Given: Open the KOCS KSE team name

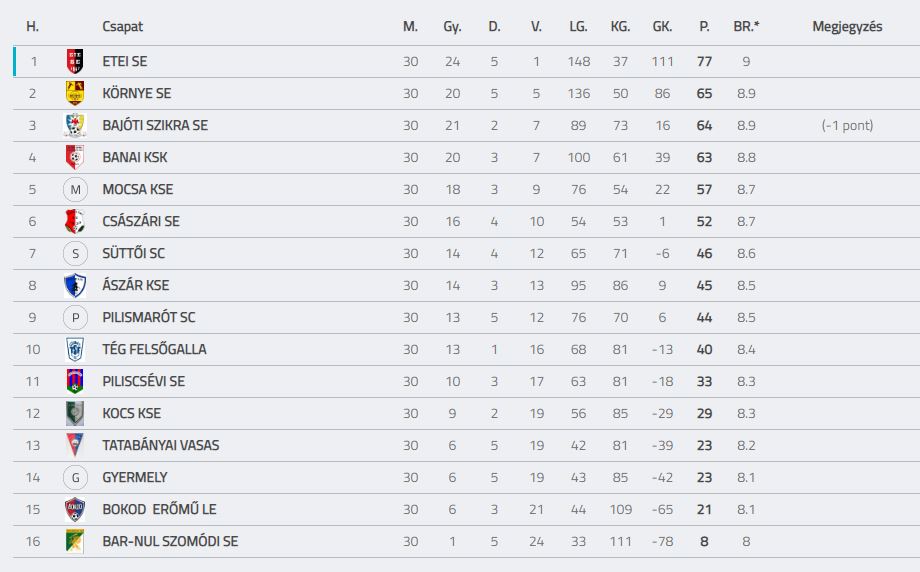Looking at the screenshot, I should (x=131, y=413).
